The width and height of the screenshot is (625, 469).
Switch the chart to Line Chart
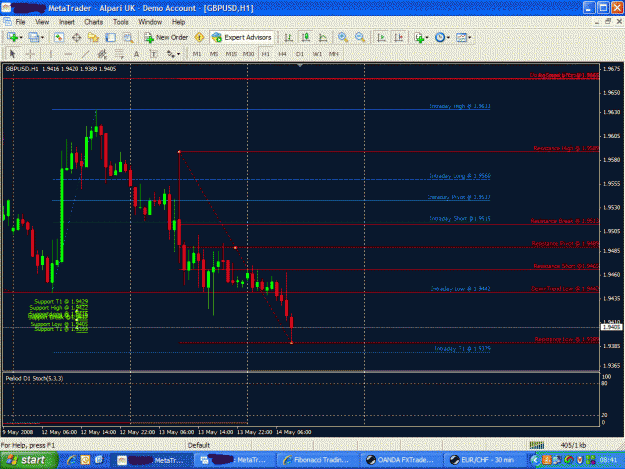[323, 37]
